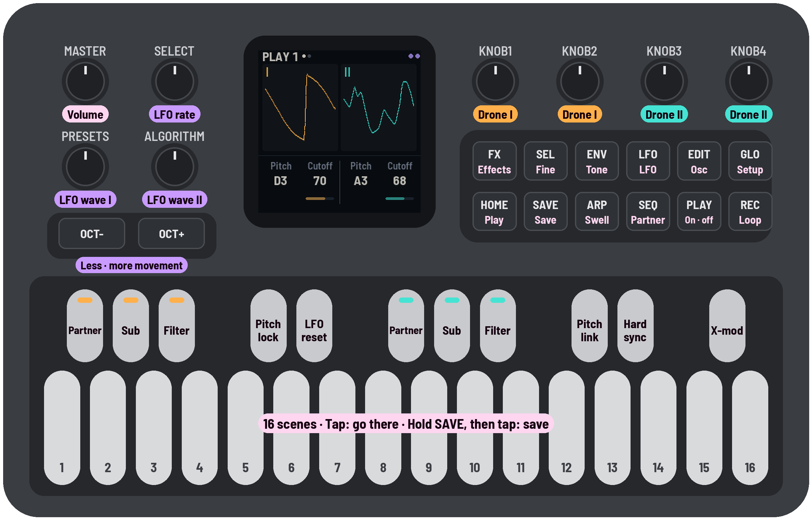Tap the LFO reset key
Screen dimensions: 812x520
[314, 326]
